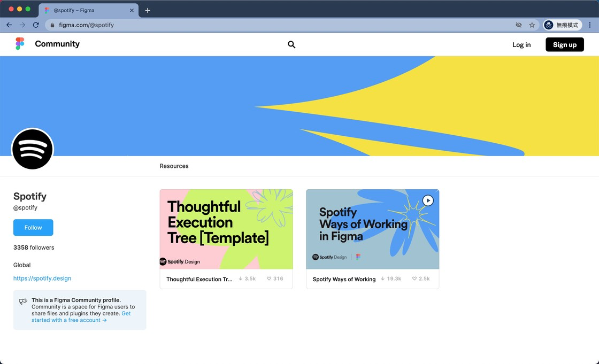The image size is (599, 364).
Task: Toggle the tracking protection eye icon
Action: (518, 25)
